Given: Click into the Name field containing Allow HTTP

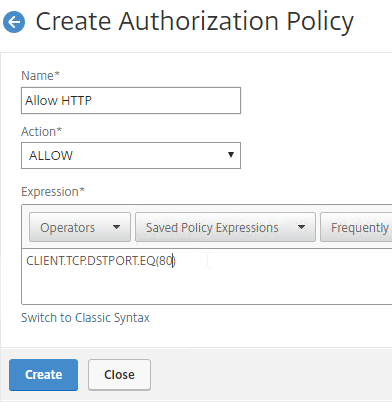Looking at the screenshot, I should point(131,100).
